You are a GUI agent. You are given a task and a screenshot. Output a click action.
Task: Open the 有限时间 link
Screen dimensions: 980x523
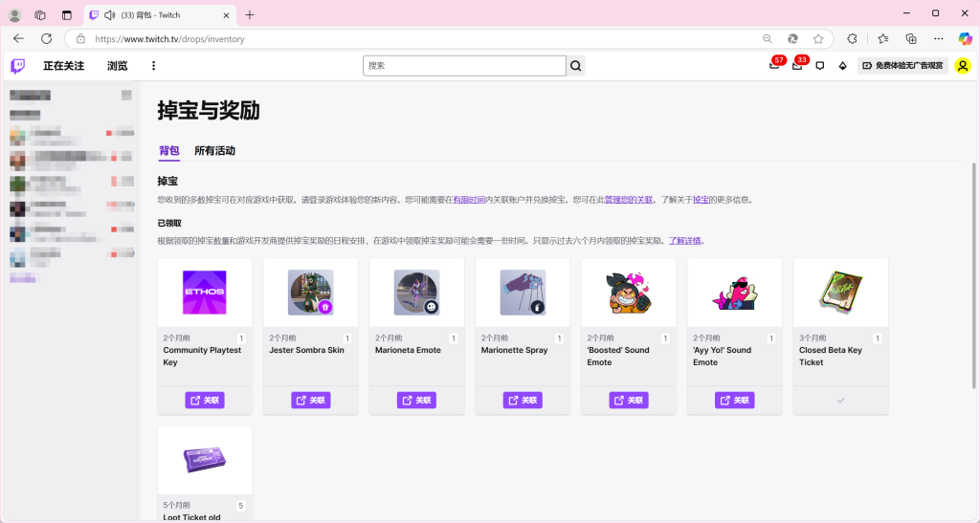[x=469, y=200]
